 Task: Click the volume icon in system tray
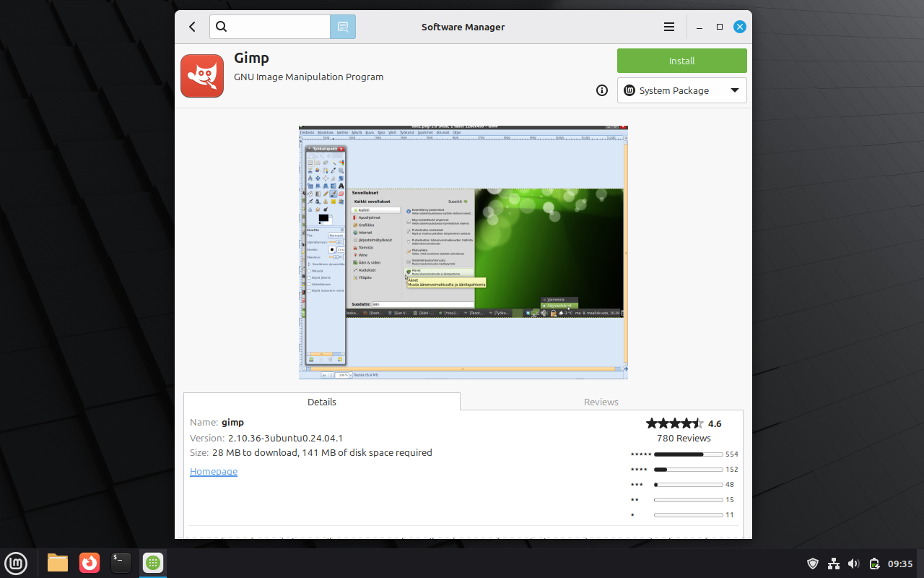pyautogui.click(x=853, y=564)
